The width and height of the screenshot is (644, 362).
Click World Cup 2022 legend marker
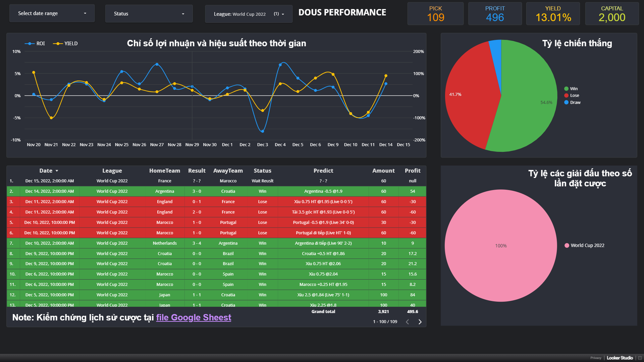567,245
